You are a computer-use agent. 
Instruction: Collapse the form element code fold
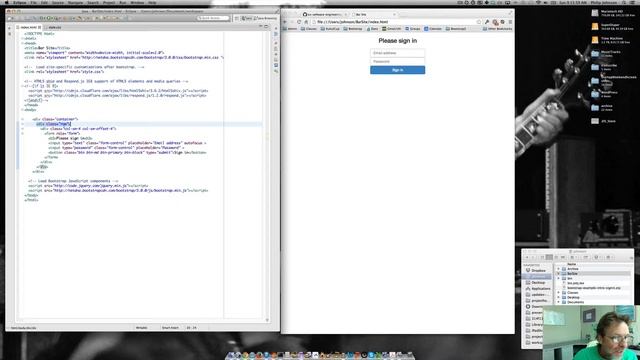pyautogui.click(x=22, y=133)
